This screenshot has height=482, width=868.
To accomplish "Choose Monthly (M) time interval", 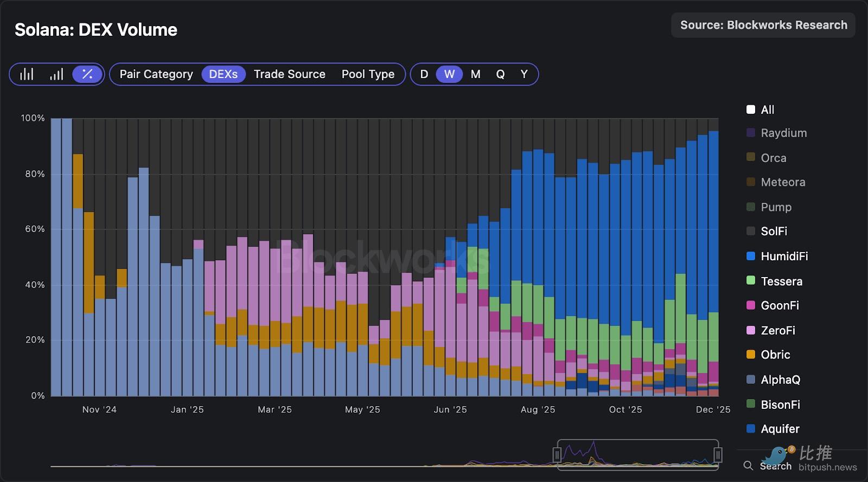I will [475, 74].
